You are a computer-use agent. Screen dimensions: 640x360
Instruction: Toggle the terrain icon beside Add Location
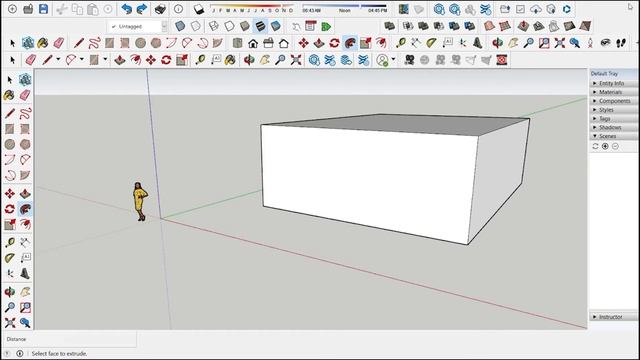[419, 9]
